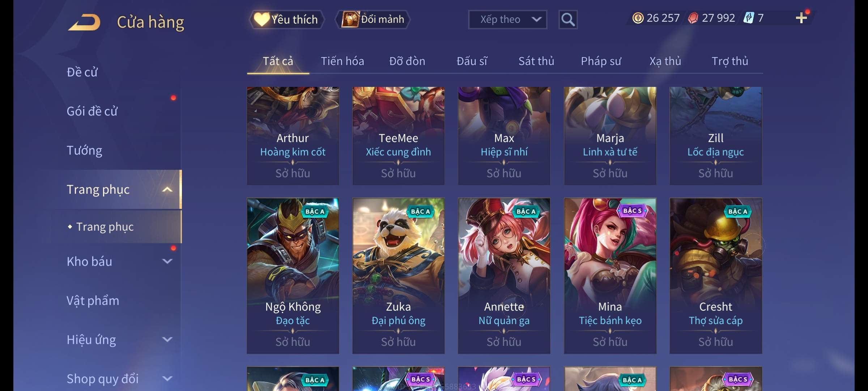Click the blue ticket currency icon

click(x=748, y=18)
